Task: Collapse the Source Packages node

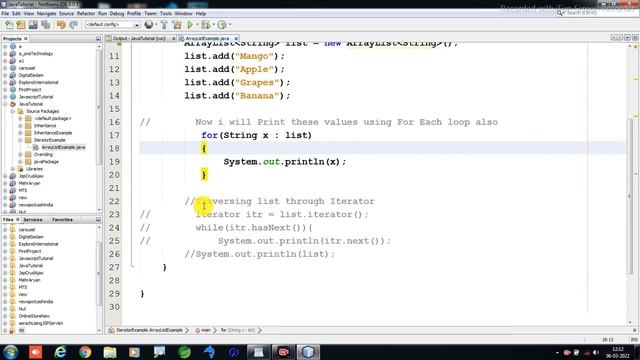Action: tap(13, 111)
